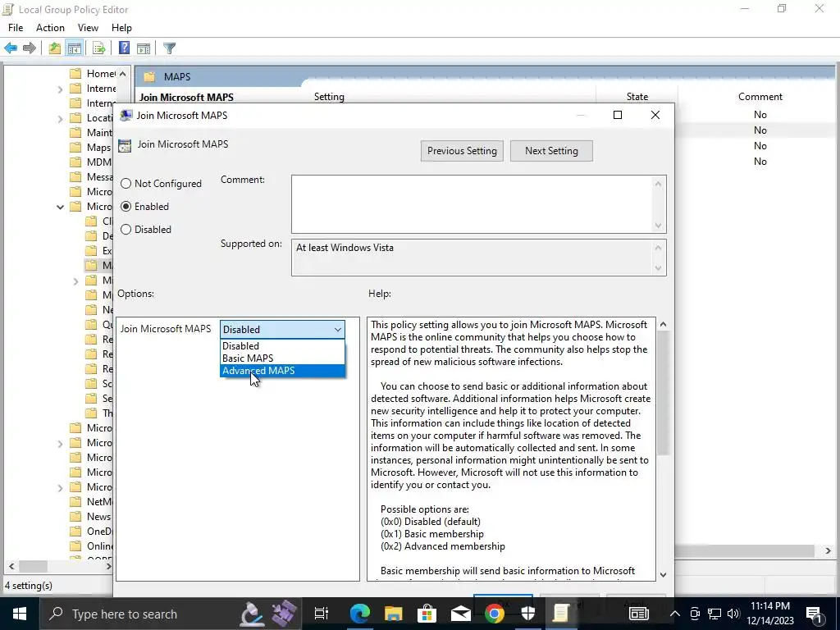Click the settings list right scroll arrow
This screenshot has width=840, height=630.
[828, 550]
